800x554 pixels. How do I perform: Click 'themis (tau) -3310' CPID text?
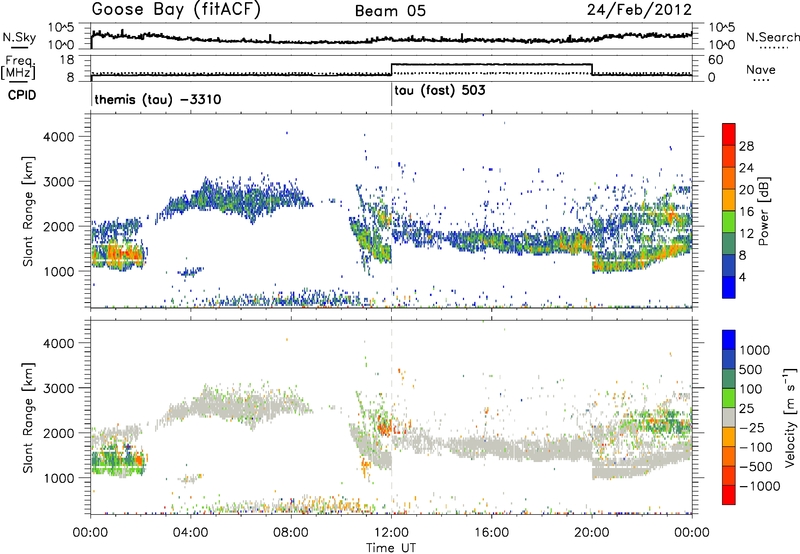click(x=158, y=99)
